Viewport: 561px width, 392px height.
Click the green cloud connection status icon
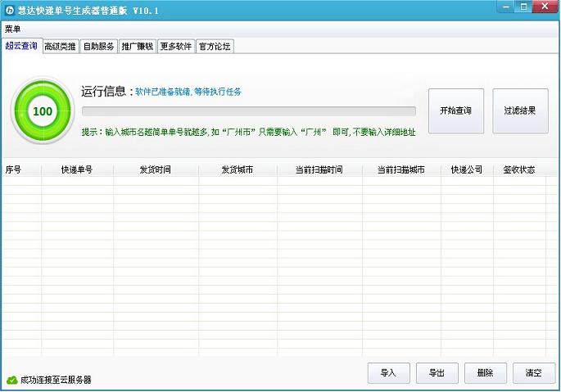(11, 380)
